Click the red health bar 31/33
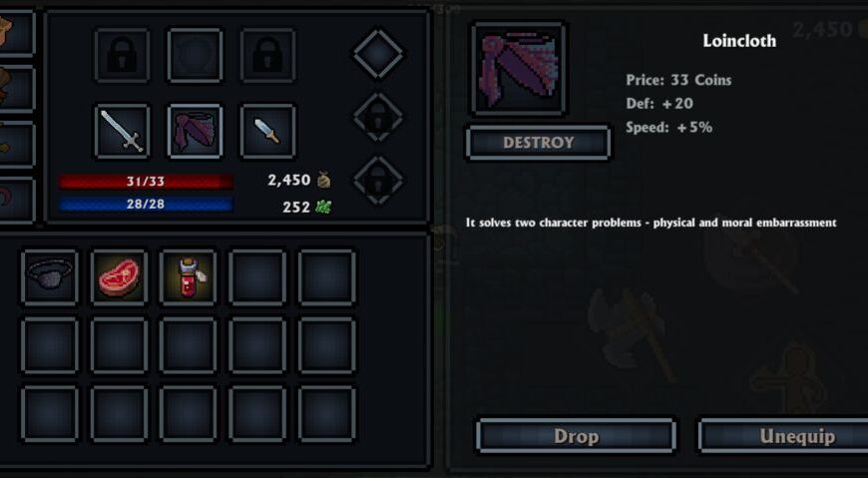This screenshot has height=478, width=868. point(146,181)
